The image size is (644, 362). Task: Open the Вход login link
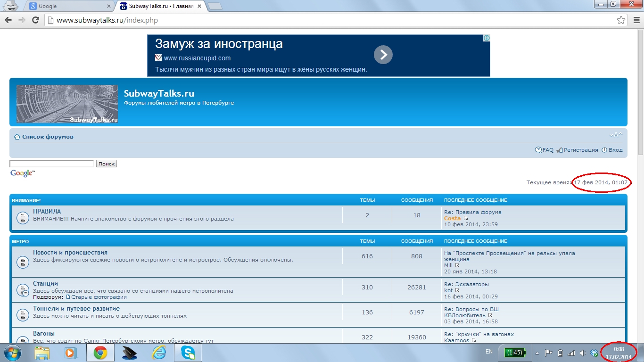pyautogui.click(x=615, y=150)
